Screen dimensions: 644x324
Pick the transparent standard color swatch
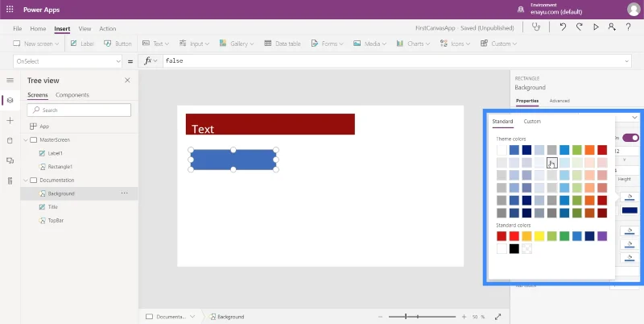(527, 249)
